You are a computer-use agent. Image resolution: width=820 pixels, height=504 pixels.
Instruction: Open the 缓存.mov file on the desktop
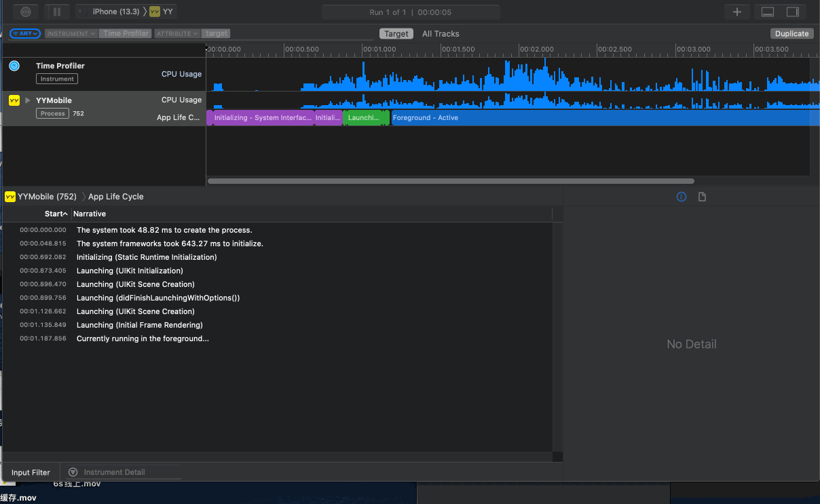coord(18,498)
